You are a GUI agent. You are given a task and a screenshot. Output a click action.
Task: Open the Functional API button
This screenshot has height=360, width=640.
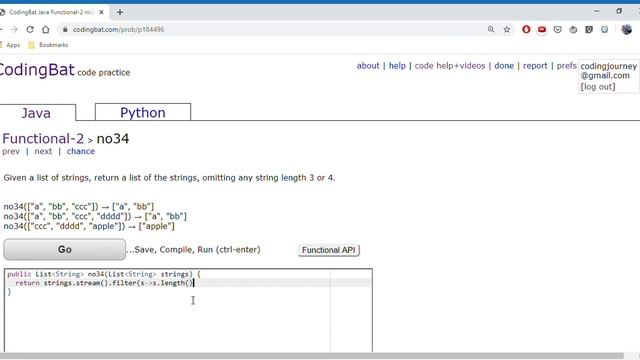pyautogui.click(x=329, y=250)
